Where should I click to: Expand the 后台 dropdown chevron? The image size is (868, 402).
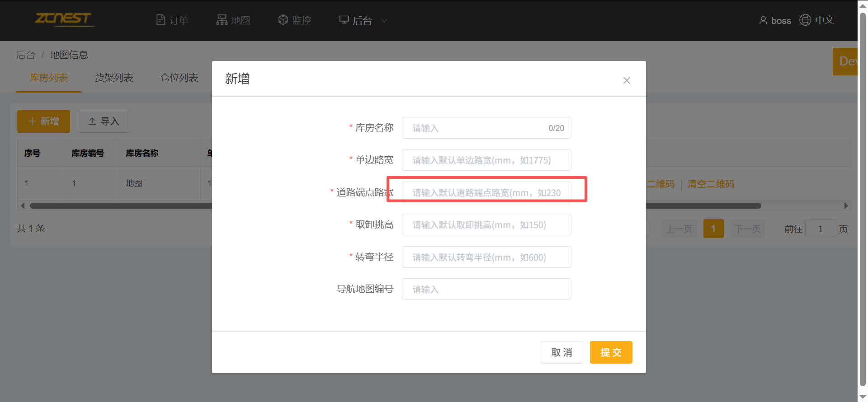[384, 20]
